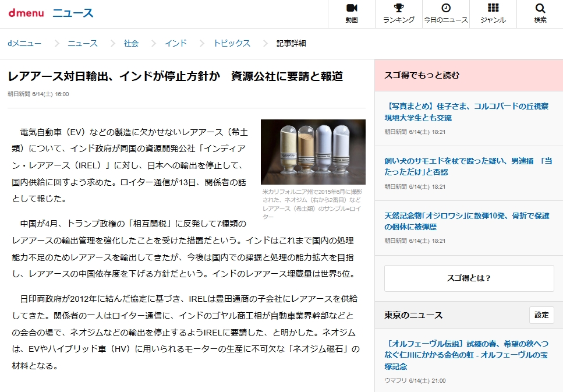Go to ニュース breadcrumb link

(83, 44)
